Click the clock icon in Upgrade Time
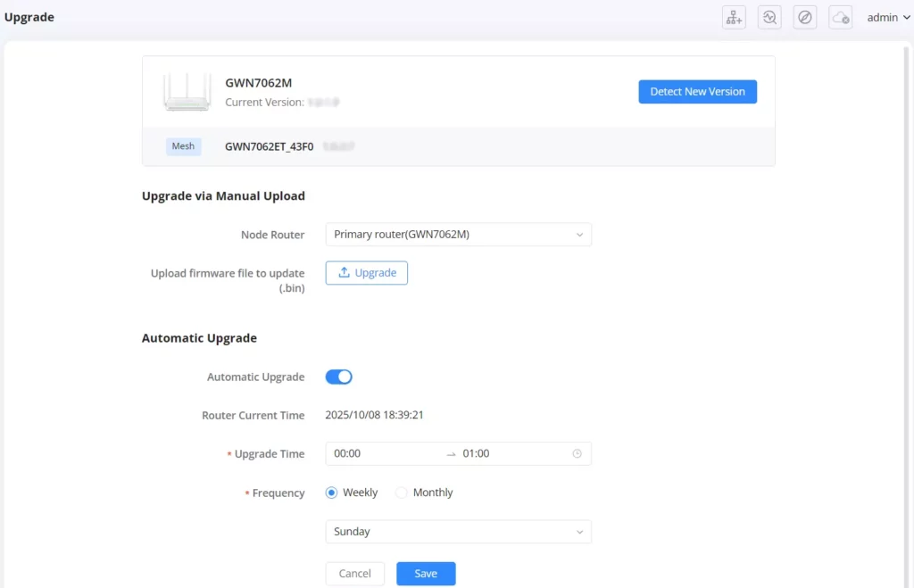Viewport: 914px width, 588px height. [577, 453]
